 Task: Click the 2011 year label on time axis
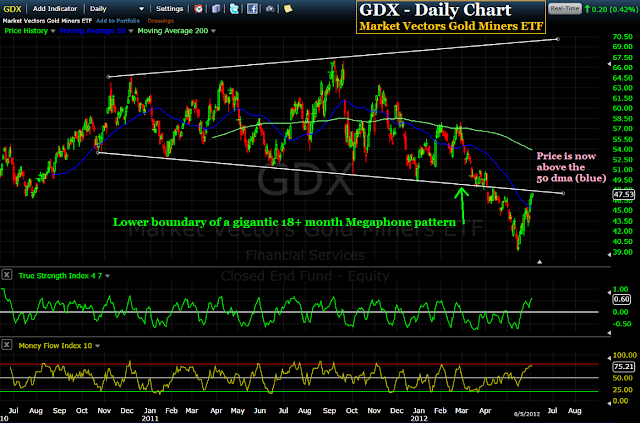pos(150,419)
